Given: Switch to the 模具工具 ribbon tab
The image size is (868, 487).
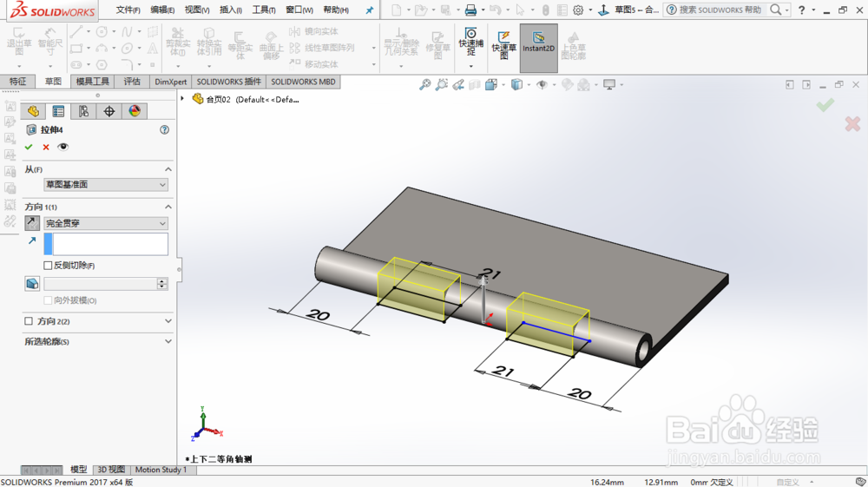Looking at the screenshot, I should [93, 82].
